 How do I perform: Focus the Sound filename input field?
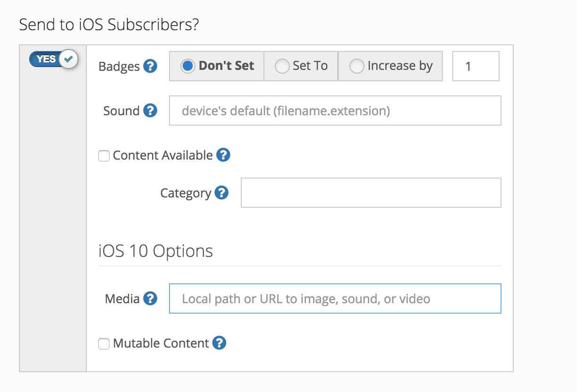click(x=335, y=111)
